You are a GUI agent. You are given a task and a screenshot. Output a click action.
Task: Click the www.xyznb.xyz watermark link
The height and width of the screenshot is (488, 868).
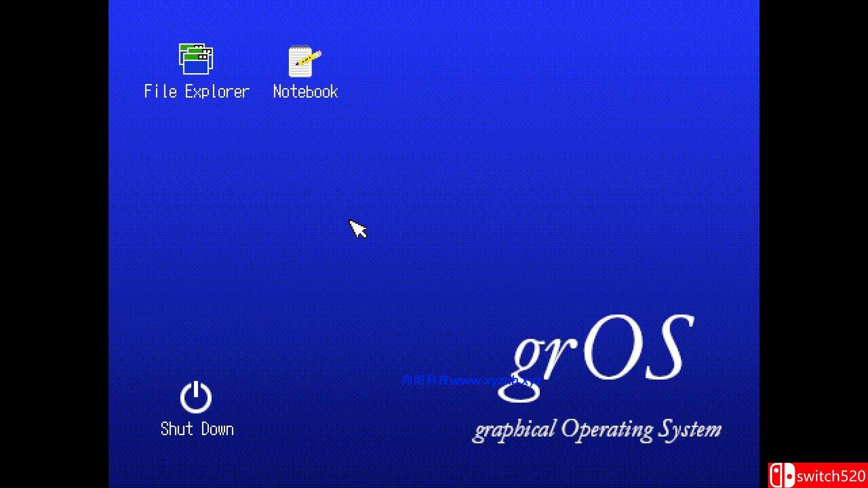[495, 380]
